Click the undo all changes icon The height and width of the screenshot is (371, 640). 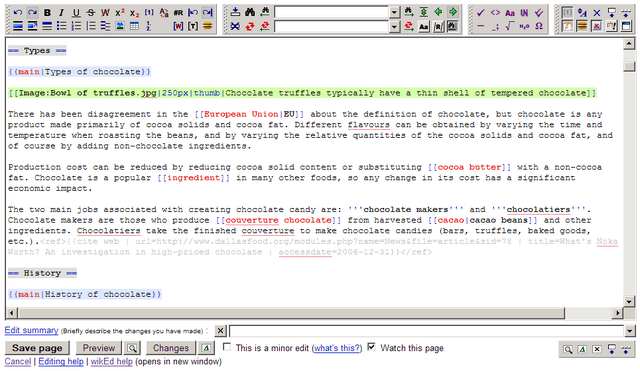tap(193, 13)
